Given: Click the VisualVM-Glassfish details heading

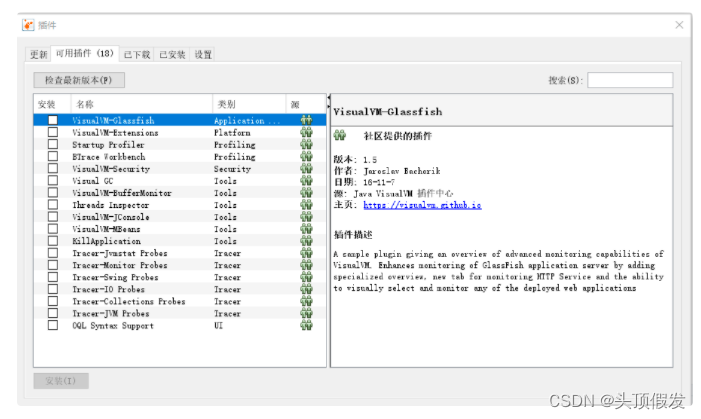Looking at the screenshot, I should pyautogui.click(x=388, y=112).
